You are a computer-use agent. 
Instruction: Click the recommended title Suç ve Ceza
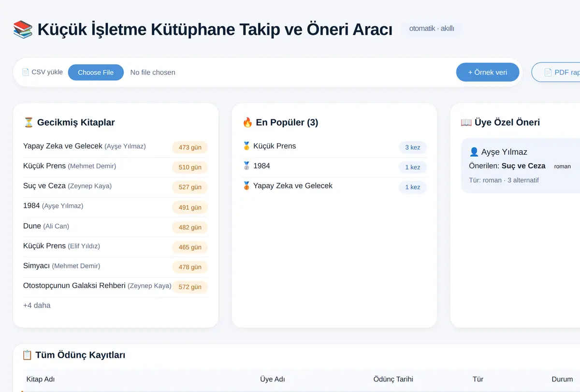pyautogui.click(x=523, y=166)
